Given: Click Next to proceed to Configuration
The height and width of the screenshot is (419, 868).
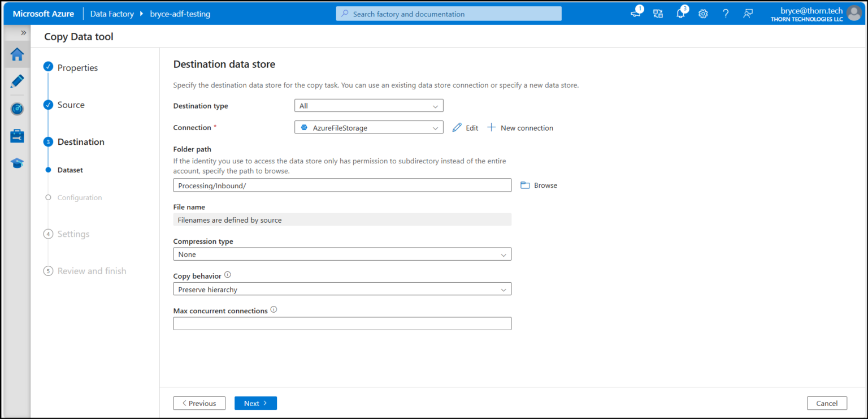Looking at the screenshot, I should (255, 403).
